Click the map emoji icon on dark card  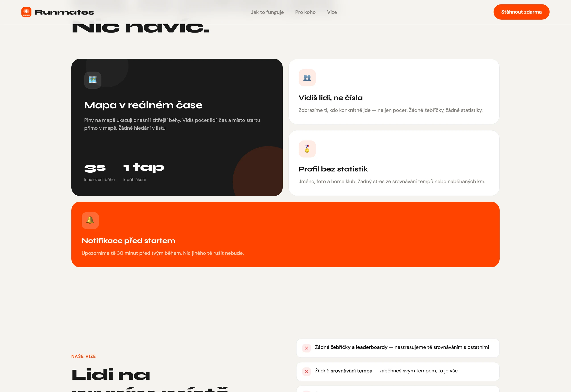tap(93, 80)
